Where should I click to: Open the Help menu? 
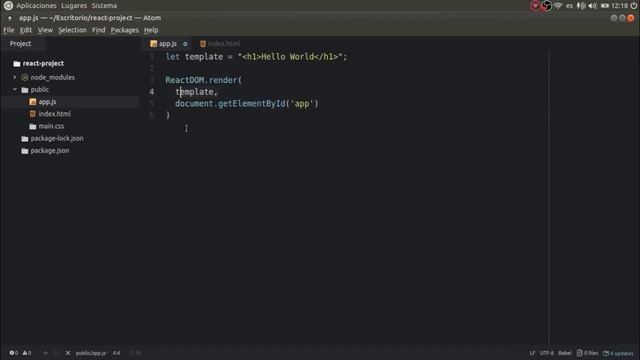click(x=151, y=30)
